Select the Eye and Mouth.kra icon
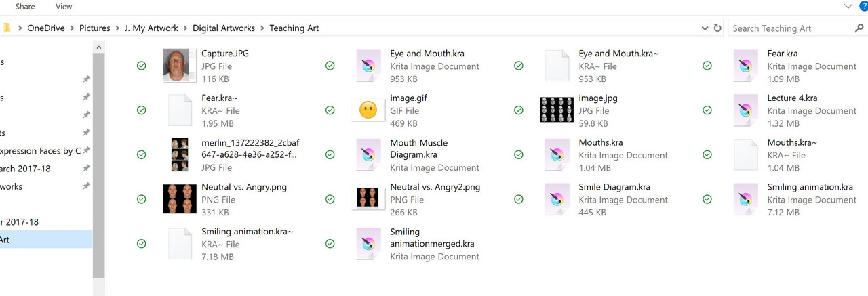Image resolution: width=868 pixels, height=296 pixels. (368, 66)
